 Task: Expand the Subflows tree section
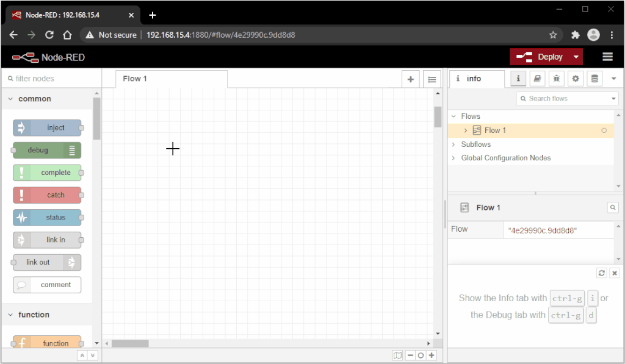click(x=453, y=144)
